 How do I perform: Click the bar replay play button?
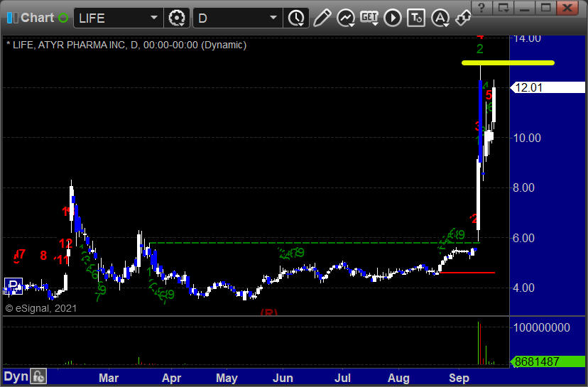[393, 18]
